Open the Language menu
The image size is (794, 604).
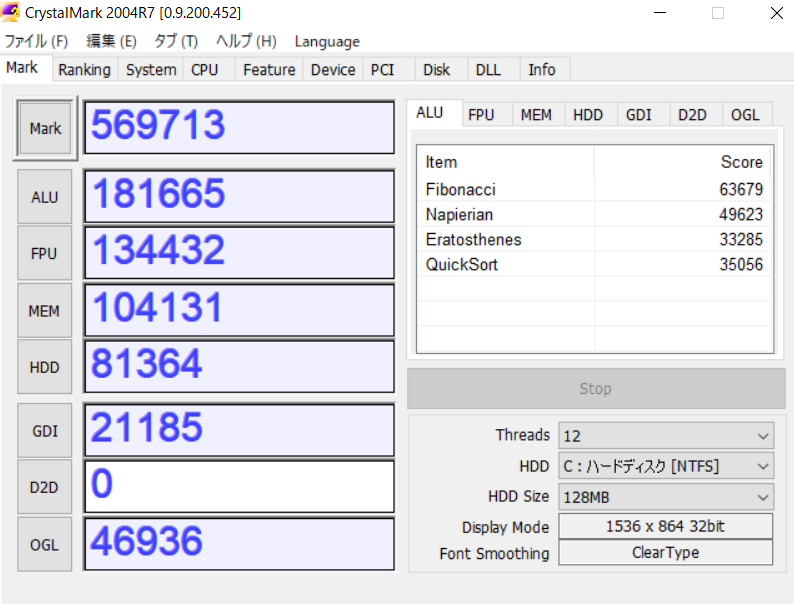327,41
